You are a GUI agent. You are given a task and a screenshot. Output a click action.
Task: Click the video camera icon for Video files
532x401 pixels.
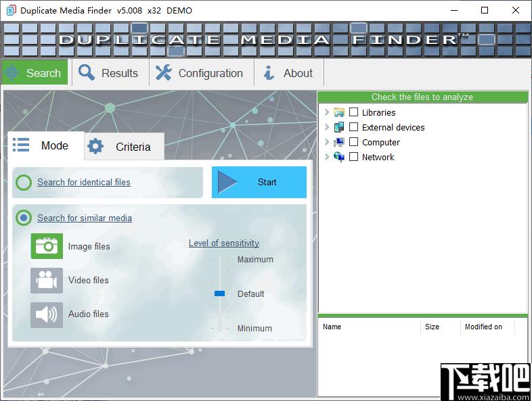[x=47, y=280]
